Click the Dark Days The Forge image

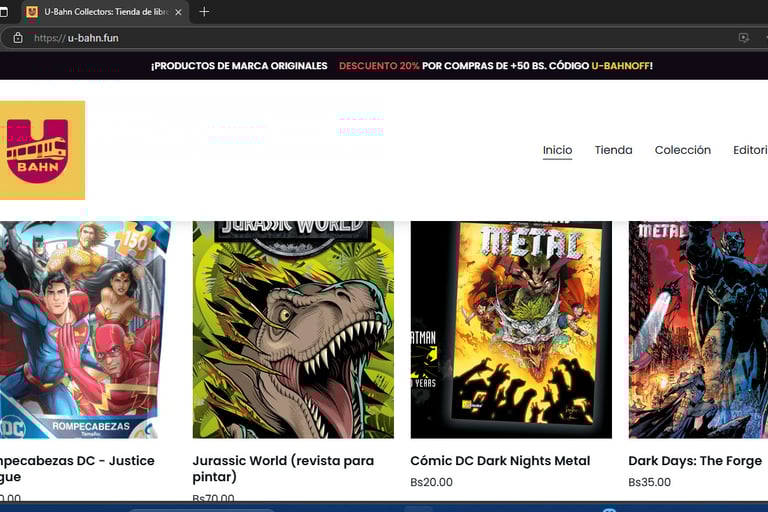tap(698, 330)
